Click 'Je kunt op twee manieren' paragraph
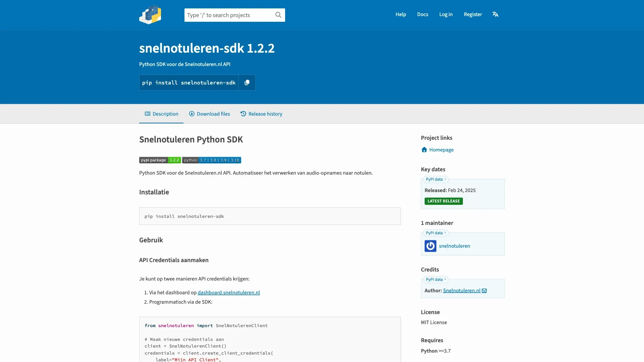Screen dimensions: 644x362 coord(194,279)
